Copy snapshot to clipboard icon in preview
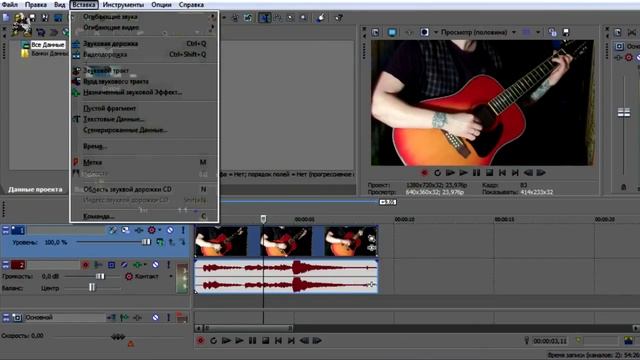Image resolution: width=640 pixels, height=360 pixels. [x=552, y=32]
